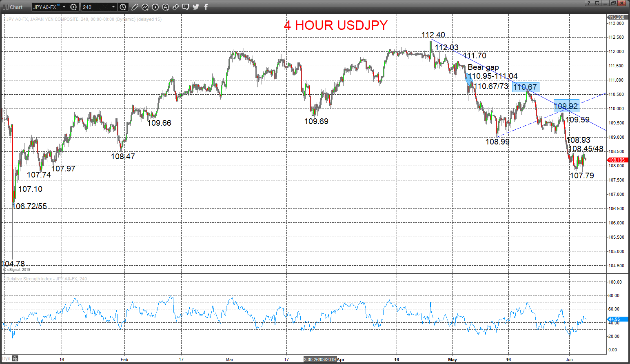The width and height of the screenshot is (630, 364).
Task: Restore down the chart window
Action: (x=614, y=3)
